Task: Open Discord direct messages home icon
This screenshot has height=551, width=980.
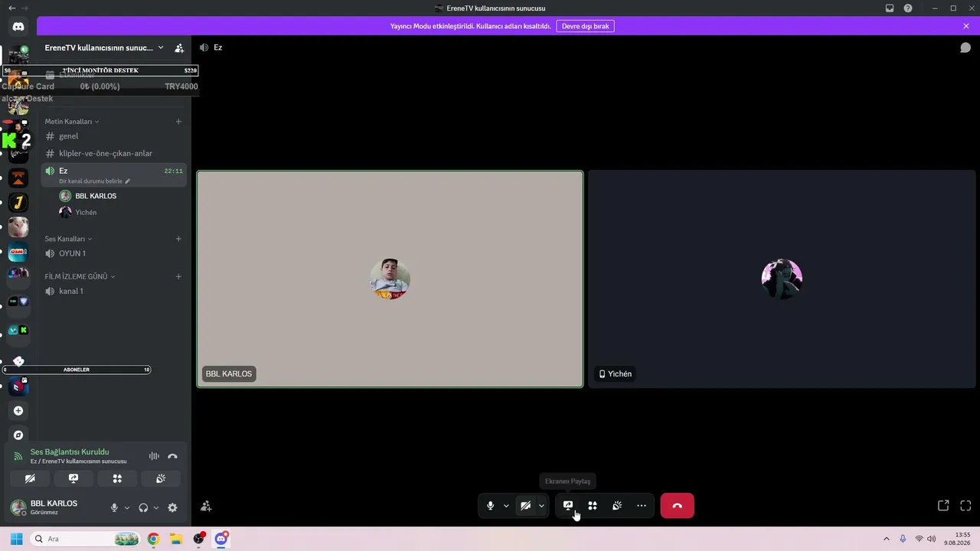Action: 18,27
